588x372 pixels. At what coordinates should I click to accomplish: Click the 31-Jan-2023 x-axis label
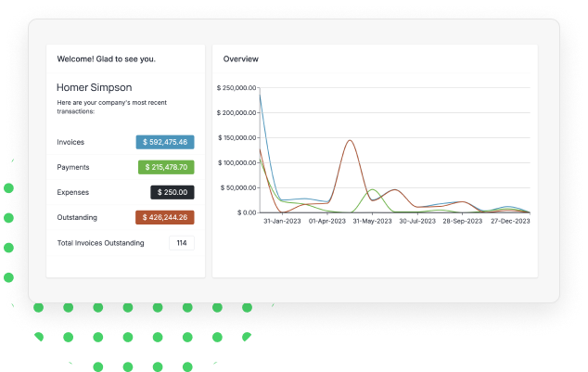click(x=282, y=222)
